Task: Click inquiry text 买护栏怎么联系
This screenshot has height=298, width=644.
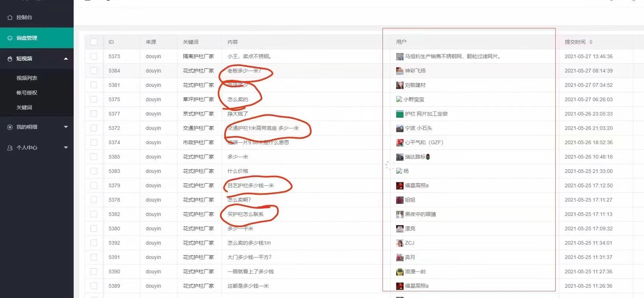Action: pyautogui.click(x=246, y=214)
